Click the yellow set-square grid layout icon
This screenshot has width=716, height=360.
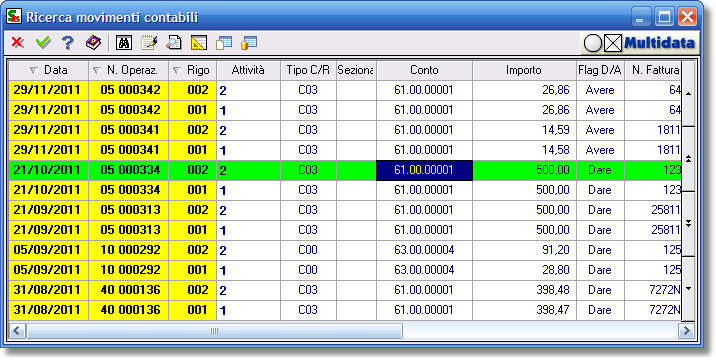(199, 43)
